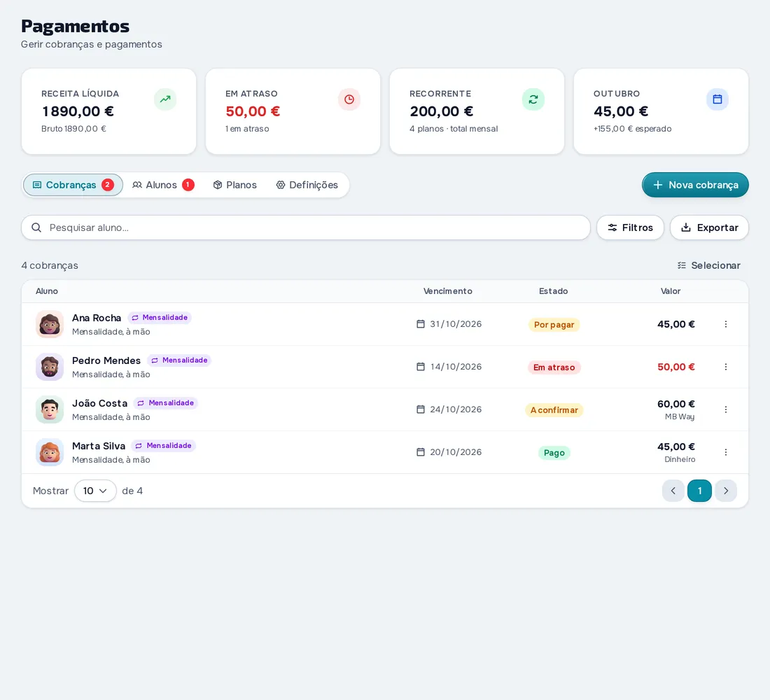The width and height of the screenshot is (770, 700).
Task: Click the search magnifier icon
Action: (x=36, y=227)
